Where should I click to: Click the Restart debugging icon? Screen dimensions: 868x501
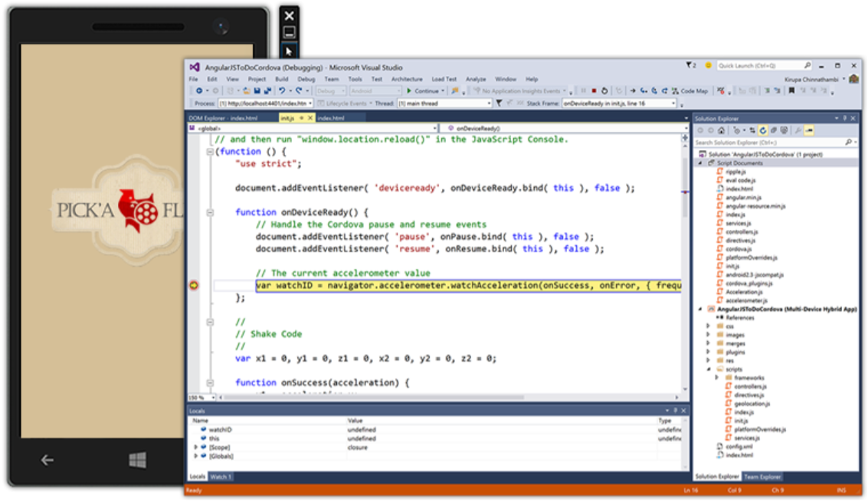(x=604, y=90)
